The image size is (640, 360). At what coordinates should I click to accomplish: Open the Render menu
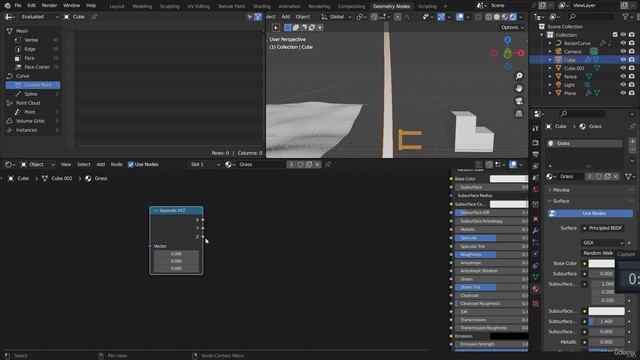[49, 6]
